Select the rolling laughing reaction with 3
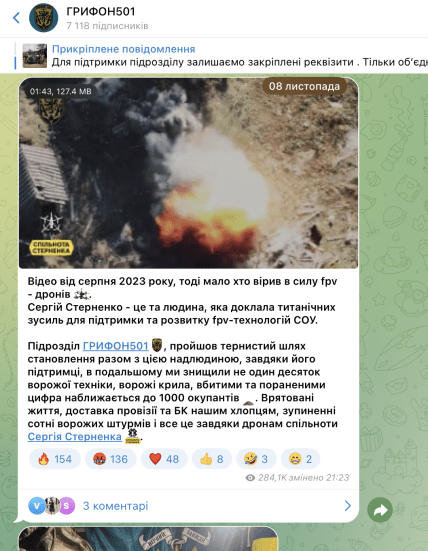 pos(257,459)
